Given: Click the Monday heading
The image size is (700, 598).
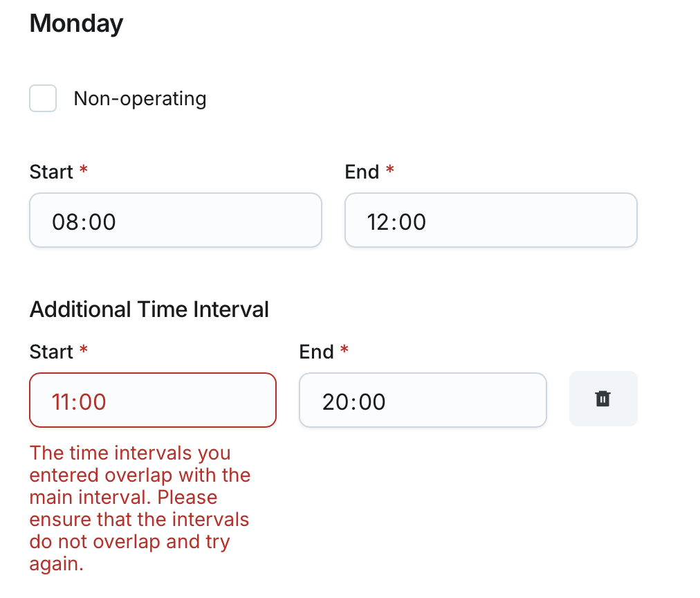Looking at the screenshot, I should point(76,24).
